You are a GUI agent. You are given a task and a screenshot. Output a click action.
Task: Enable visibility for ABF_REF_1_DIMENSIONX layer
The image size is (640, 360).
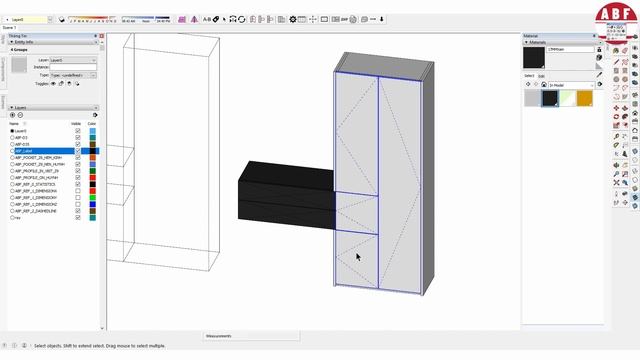[78, 191]
